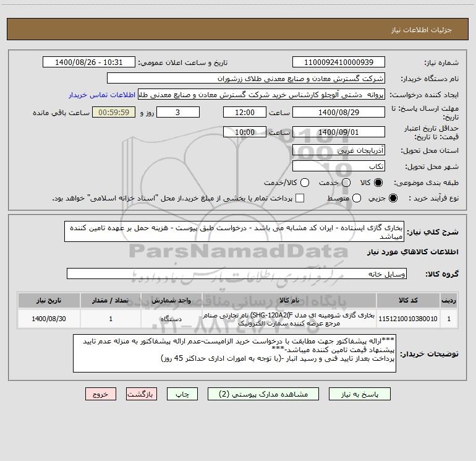
Task: Select the کالا radio button
Action: click(378, 183)
